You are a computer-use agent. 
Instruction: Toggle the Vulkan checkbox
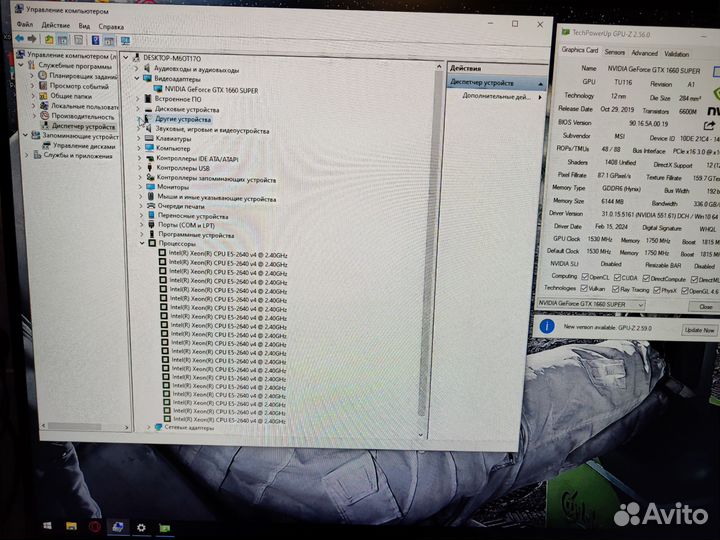click(x=584, y=288)
